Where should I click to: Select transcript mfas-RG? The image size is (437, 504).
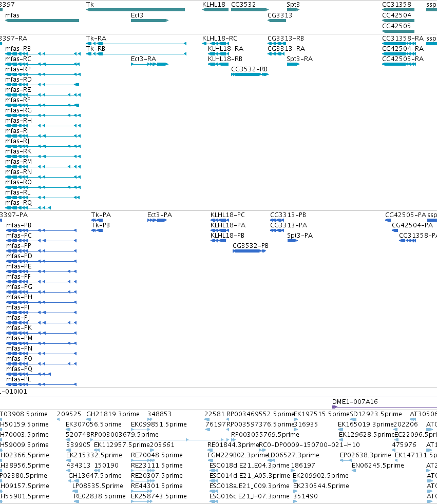(43, 115)
